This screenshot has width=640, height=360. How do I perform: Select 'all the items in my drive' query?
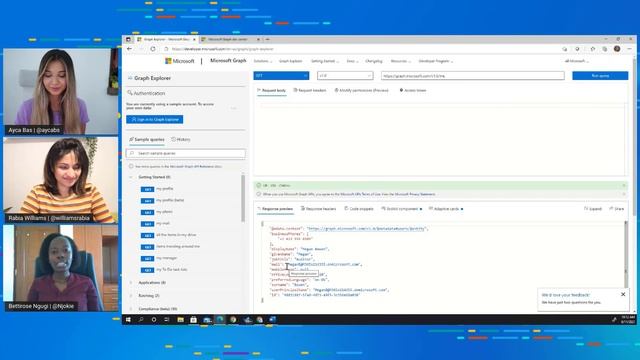(176, 235)
